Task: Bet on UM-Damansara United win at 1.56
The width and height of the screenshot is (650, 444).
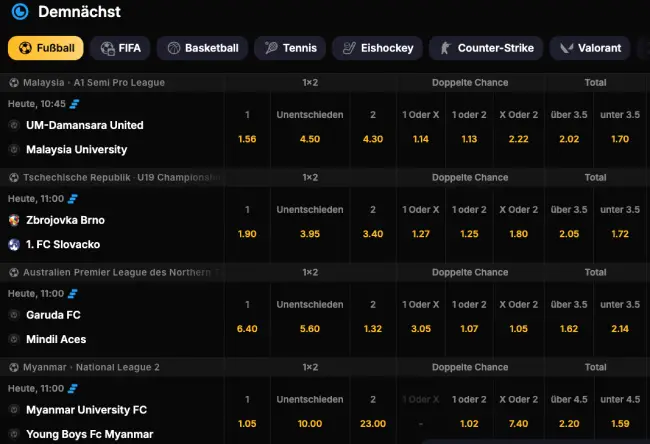Action: 248,139
